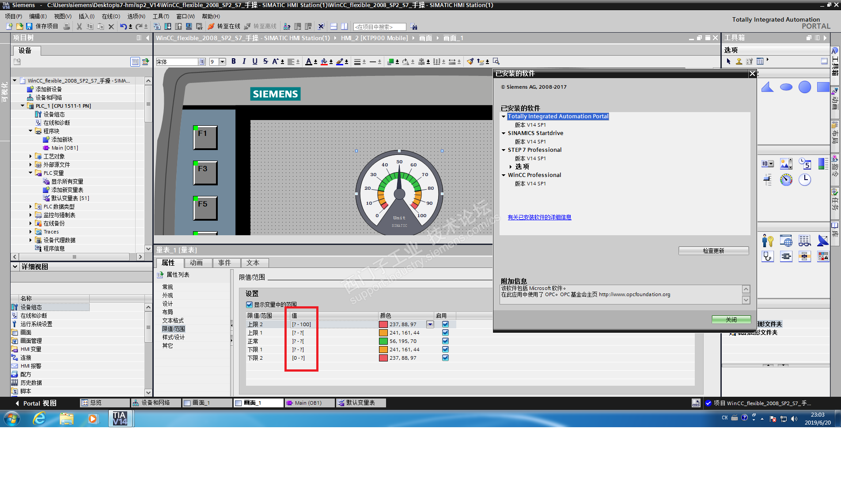Screen dimensions: 841x504
Task: Click the selection pointer tool in options
Action: [728, 61]
